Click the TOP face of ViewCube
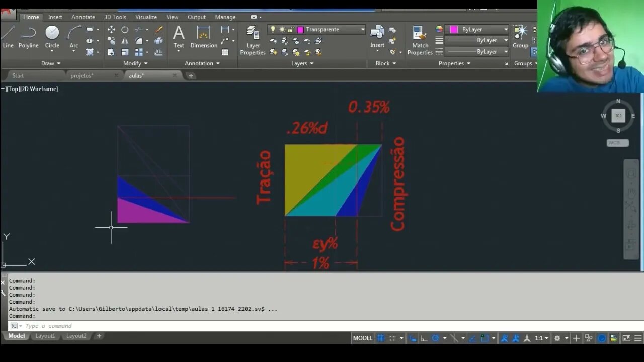Viewport: 644px width, 362px height. [x=618, y=116]
